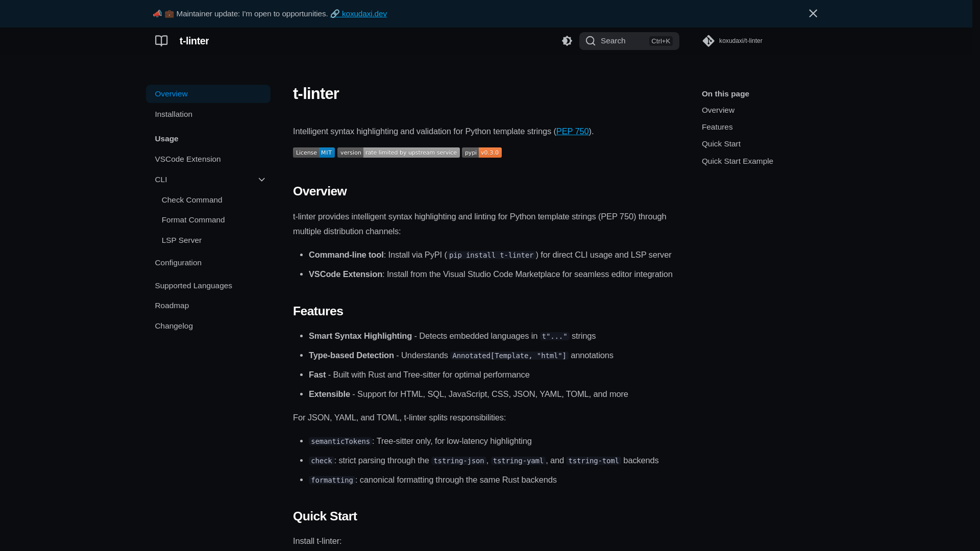Viewport: 980px width, 551px height.
Task: Click the 'Command-line tool' bold text
Action: [346, 255]
